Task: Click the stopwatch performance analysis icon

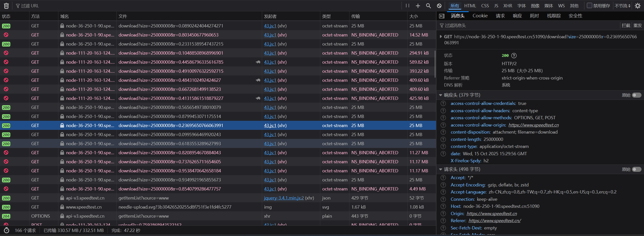Action: pyautogui.click(x=7, y=230)
